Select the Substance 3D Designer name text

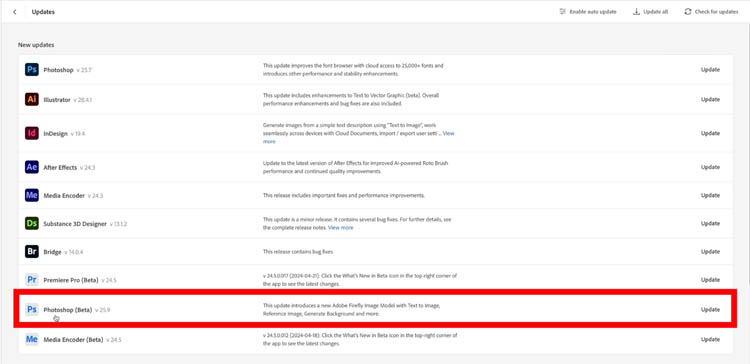[75, 224]
